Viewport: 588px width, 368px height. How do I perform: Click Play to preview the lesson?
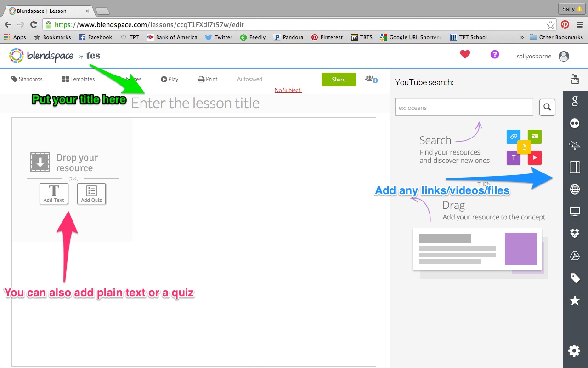tap(169, 79)
